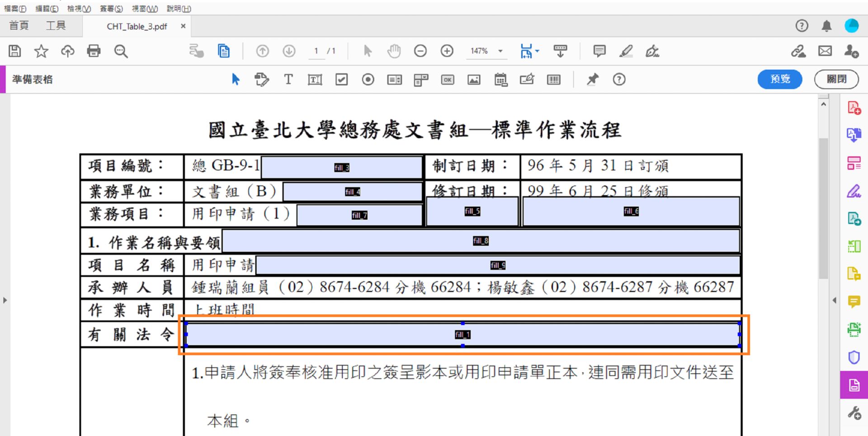Select the highlighter pen tool
This screenshot has width=868, height=436.
(x=626, y=51)
